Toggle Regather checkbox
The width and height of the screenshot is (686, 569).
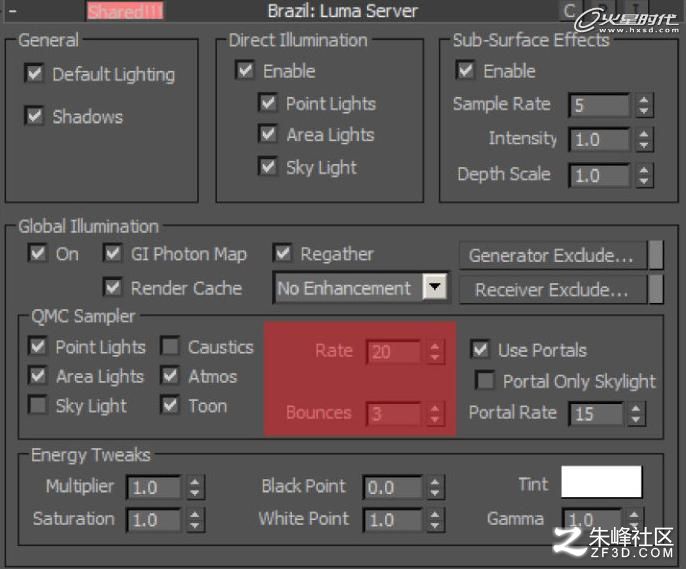[282, 253]
